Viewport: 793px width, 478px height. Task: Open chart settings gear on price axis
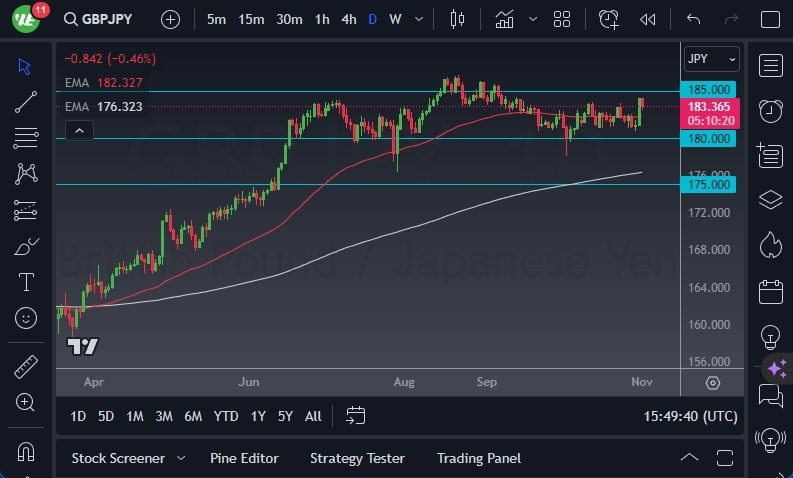coord(713,383)
